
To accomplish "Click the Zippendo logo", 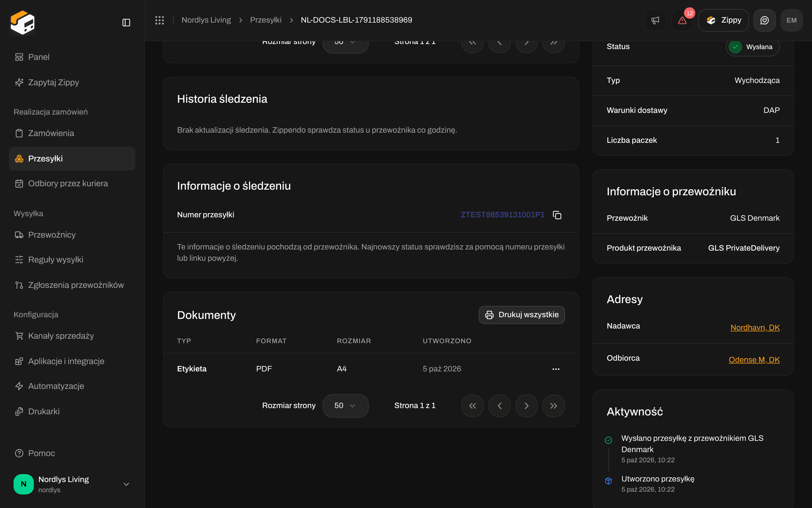I will click(23, 23).
